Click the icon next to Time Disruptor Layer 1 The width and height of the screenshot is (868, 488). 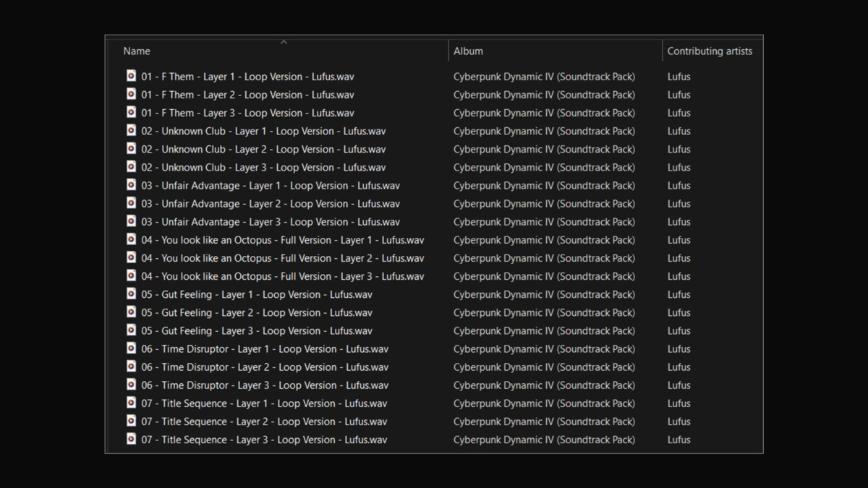coord(131,348)
